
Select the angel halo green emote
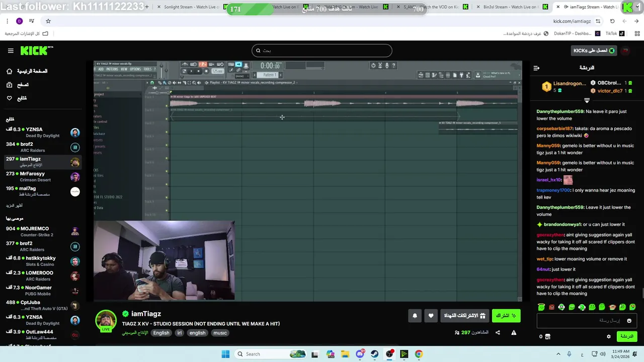(541, 307)
